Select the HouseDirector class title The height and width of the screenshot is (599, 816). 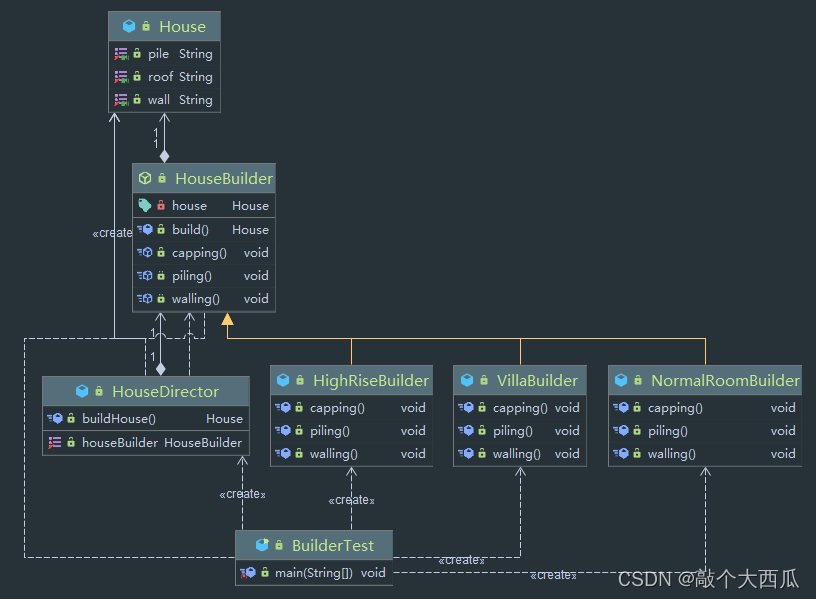click(165, 391)
